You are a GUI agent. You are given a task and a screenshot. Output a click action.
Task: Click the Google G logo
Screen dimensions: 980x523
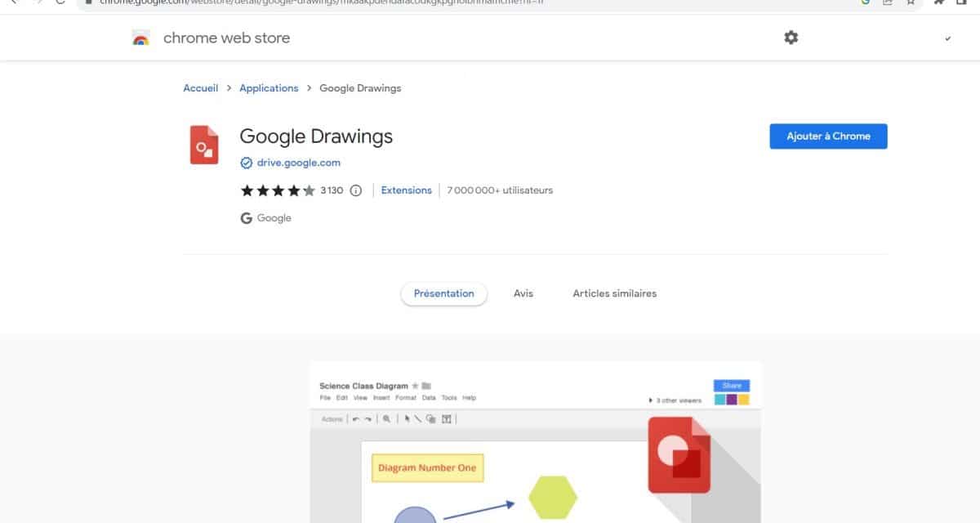click(246, 218)
